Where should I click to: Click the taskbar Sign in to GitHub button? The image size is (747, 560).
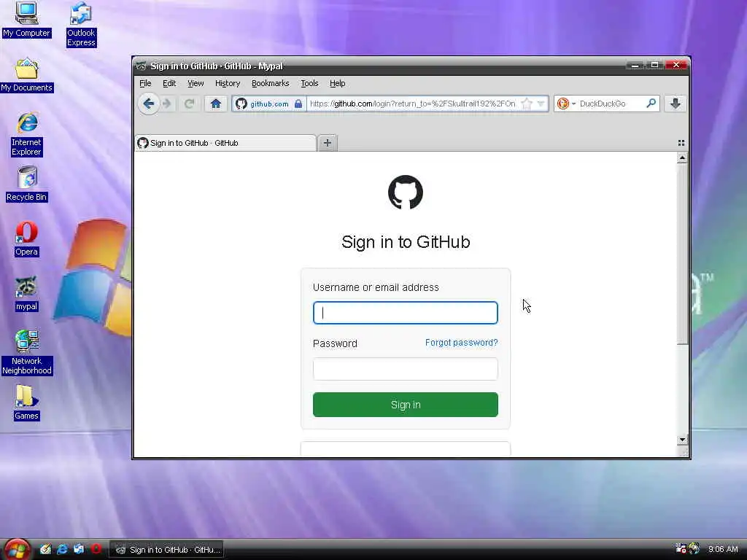point(167,550)
